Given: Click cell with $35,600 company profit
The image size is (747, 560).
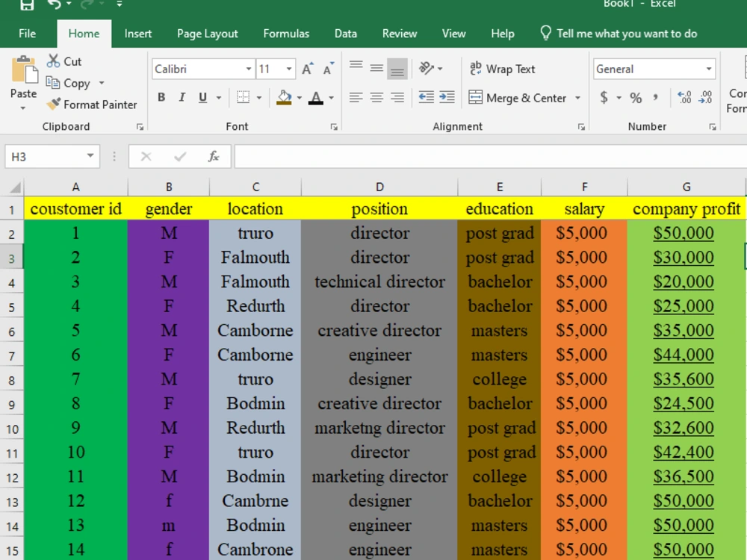Looking at the screenshot, I should [686, 379].
